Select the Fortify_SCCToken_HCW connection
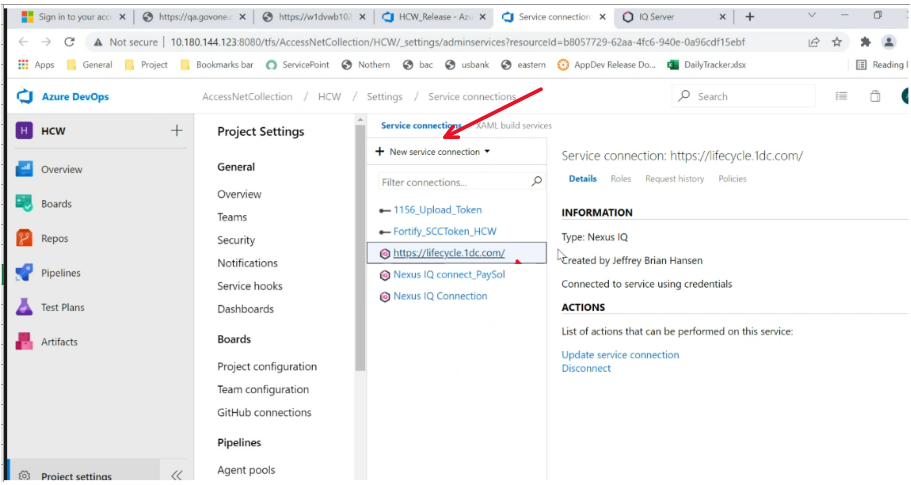Image resolution: width=911 pixels, height=485 pixels. point(444,232)
